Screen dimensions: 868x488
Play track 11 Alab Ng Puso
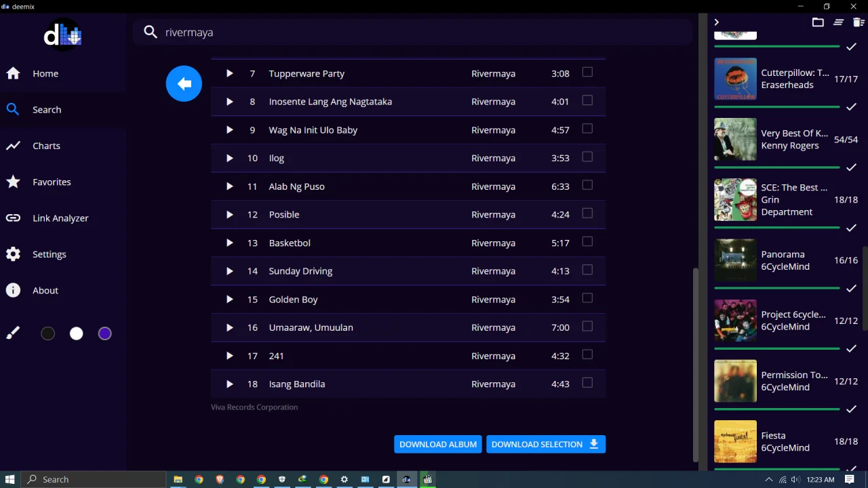pos(229,186)
